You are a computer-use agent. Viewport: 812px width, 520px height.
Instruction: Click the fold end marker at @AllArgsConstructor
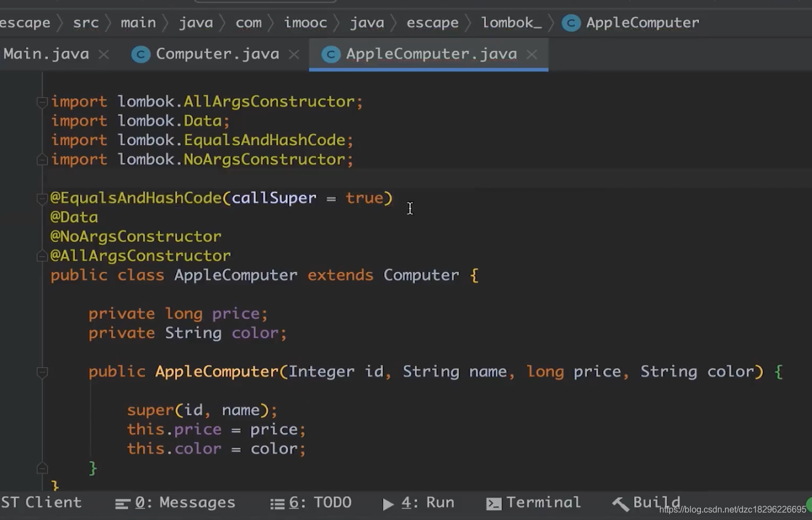[x=42, y=256]
